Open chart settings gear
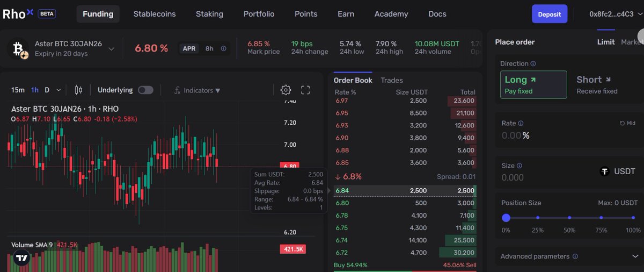 286,90
